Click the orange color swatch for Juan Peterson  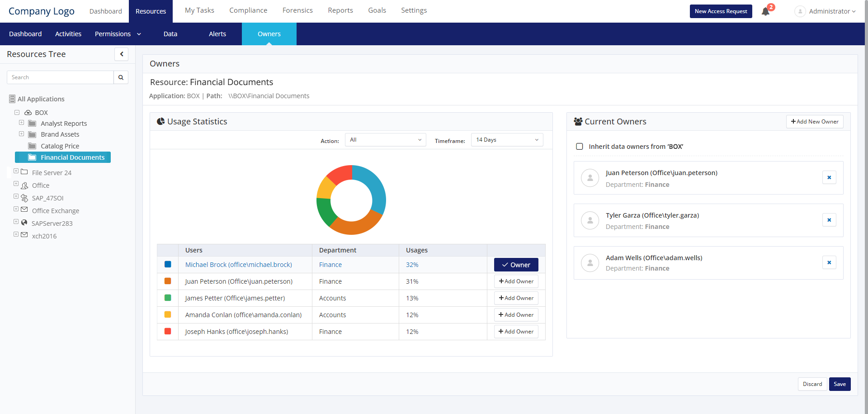(x=168, y=281)
